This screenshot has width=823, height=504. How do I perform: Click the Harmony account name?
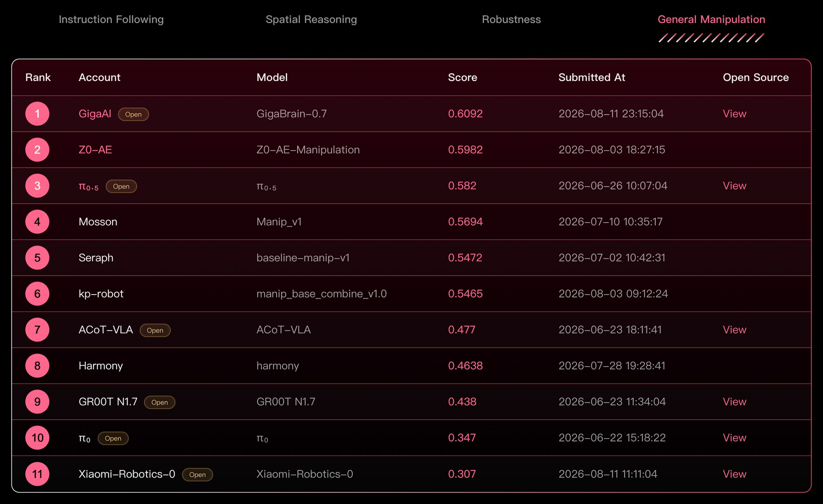tap(101, 366)
